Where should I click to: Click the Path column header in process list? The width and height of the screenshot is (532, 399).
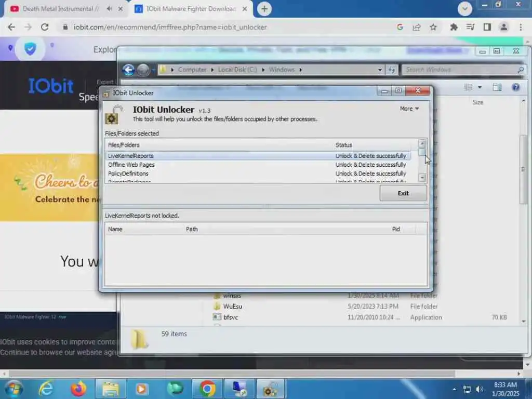192,229
